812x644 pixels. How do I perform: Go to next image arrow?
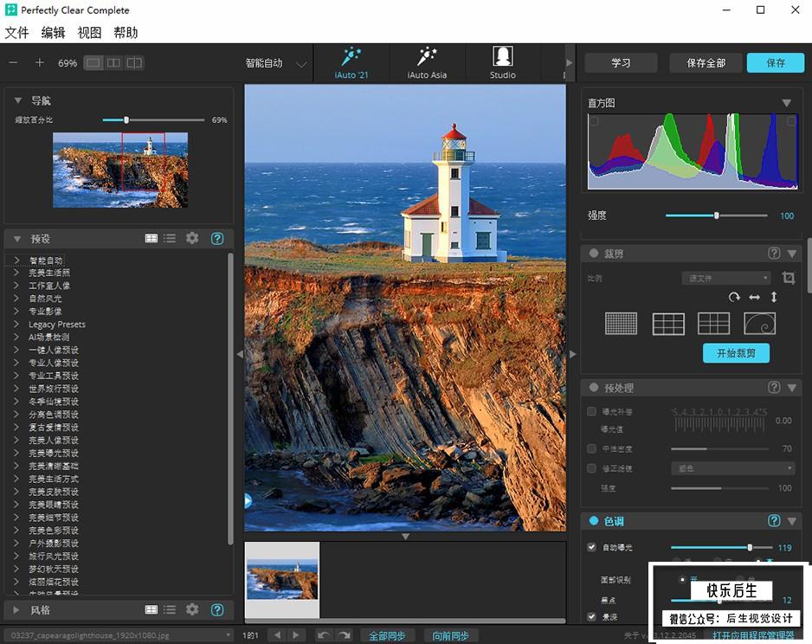coord(296,634)
